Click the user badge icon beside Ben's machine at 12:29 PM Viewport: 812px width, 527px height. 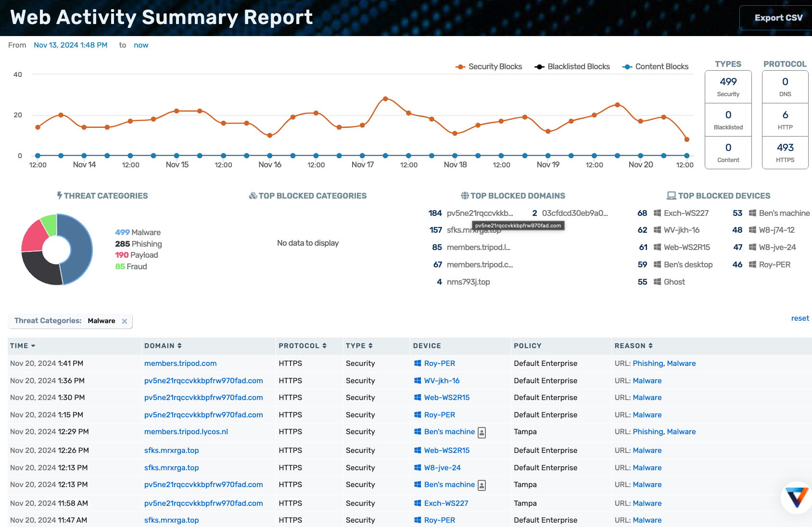pos(482,432)
